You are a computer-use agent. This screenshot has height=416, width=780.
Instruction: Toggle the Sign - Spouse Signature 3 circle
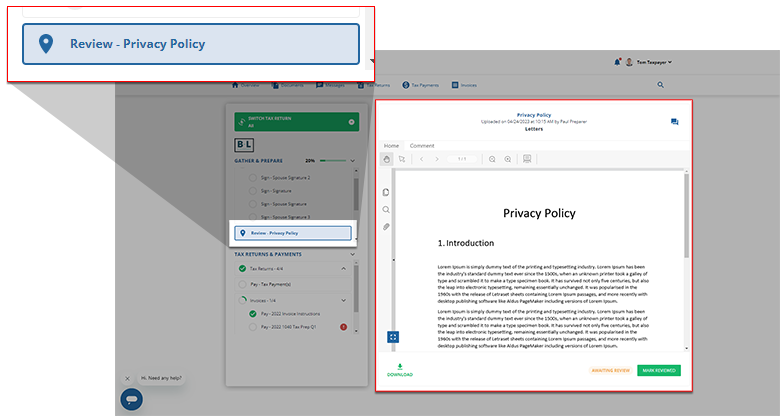253,217
